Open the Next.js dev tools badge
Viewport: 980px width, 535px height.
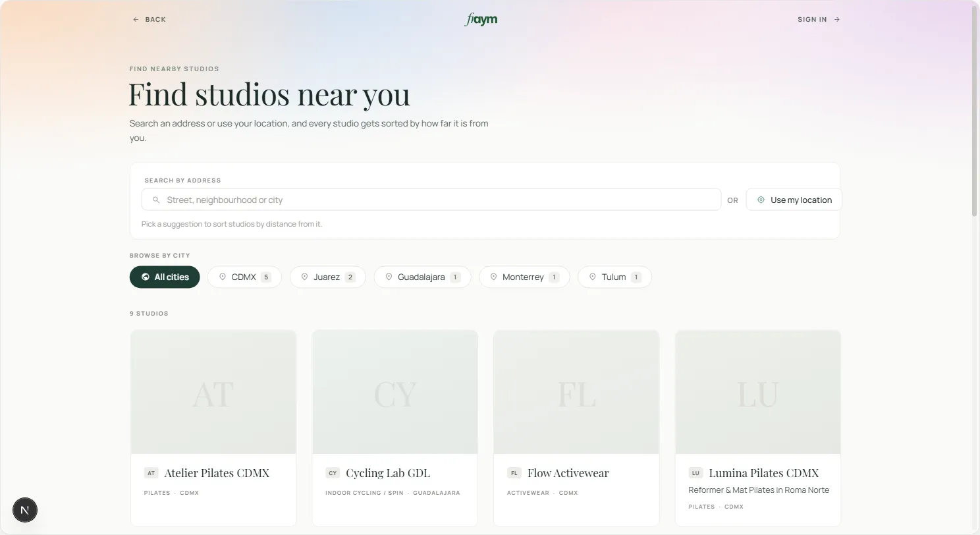pos(25,510)
